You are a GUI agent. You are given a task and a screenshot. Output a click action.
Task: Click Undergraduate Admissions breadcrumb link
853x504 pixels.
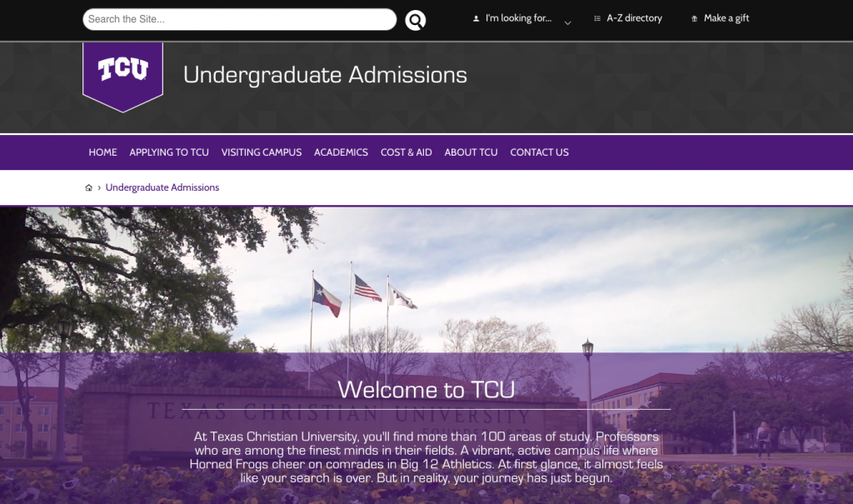pos(162,187)
